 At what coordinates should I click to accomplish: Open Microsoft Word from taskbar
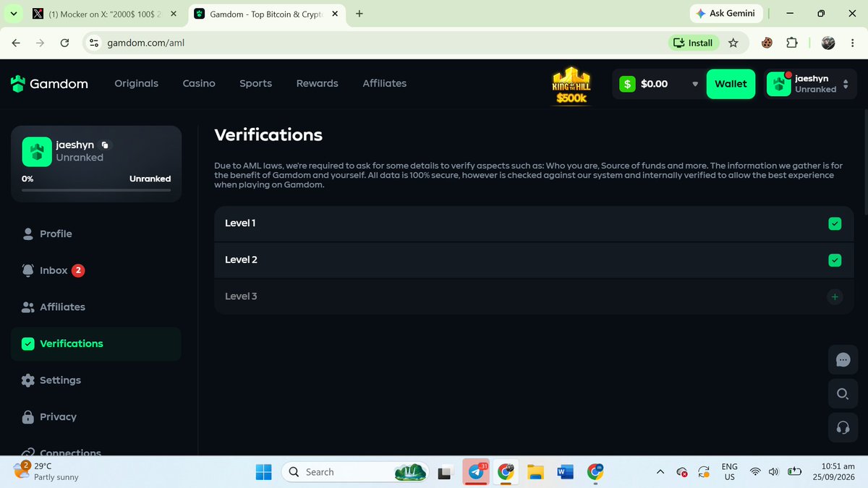coord(565,472)
